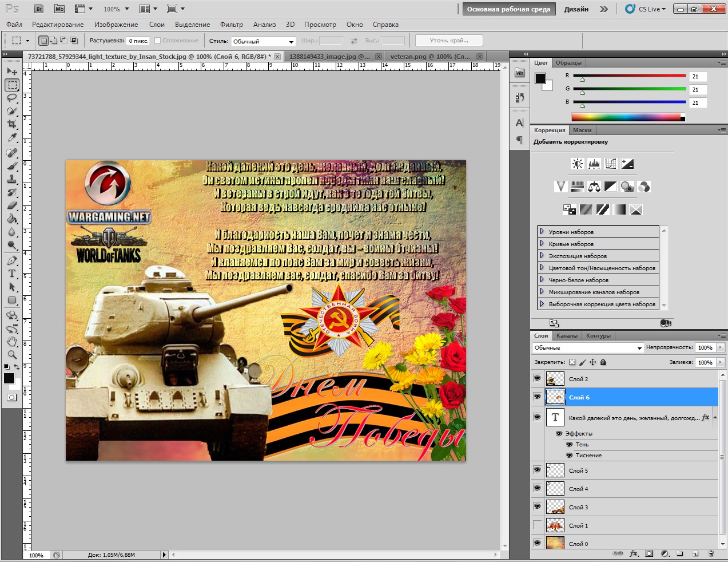Select the Clone Stamp tool

pyautogui.click(x=12, y=179)
